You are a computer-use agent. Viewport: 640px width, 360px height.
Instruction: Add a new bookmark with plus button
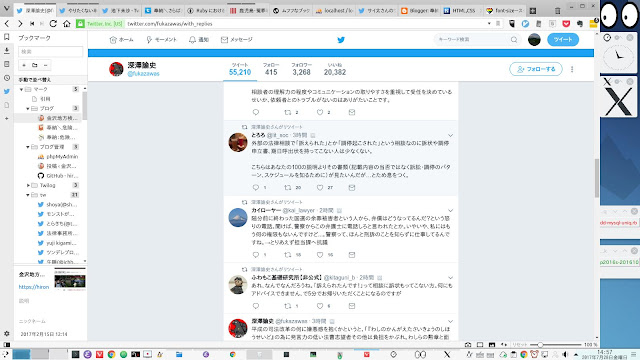click(x=24, y=65)
